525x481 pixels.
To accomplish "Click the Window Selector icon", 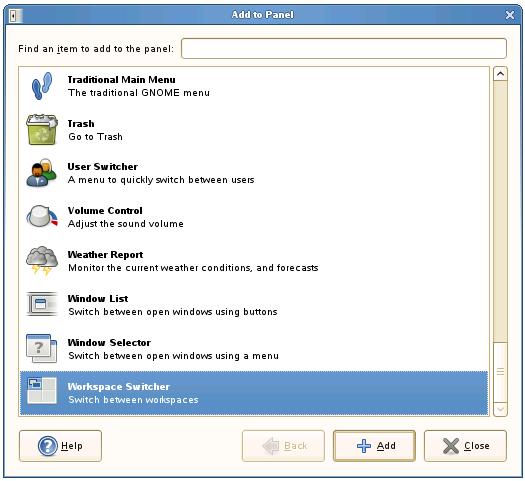I will click(42, 348).
